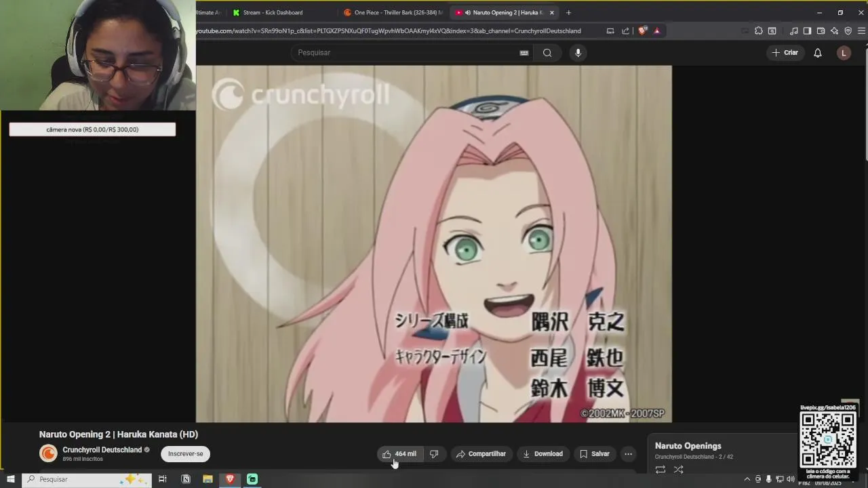Open Brave Rewards triangle icon

657,30
